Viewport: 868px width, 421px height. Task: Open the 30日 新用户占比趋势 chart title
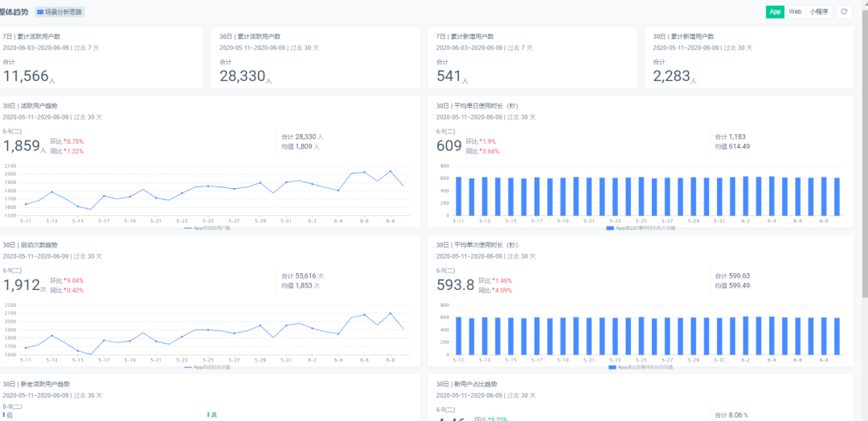467,384
